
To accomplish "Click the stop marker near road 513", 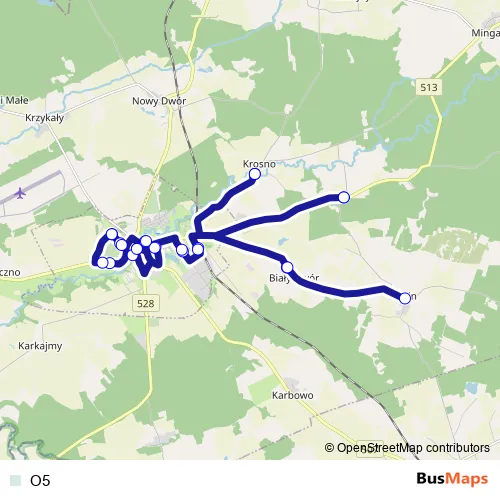I will 344,197.
